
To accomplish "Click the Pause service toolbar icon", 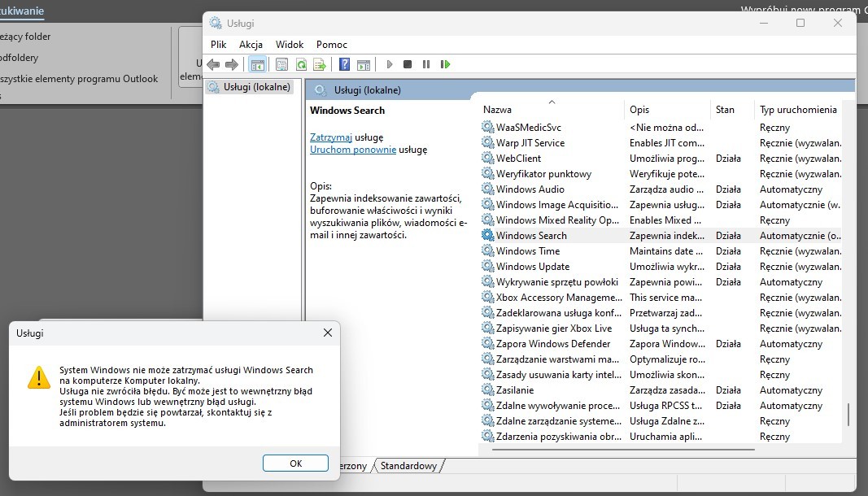I will 425,64.
